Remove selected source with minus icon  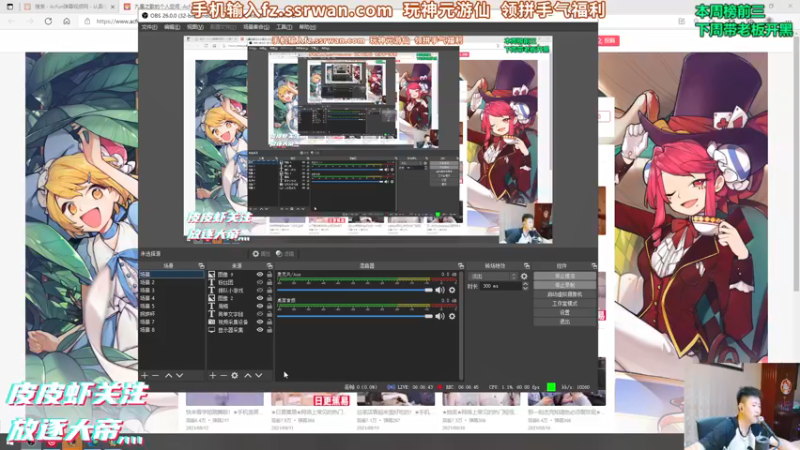coord(223,376)
